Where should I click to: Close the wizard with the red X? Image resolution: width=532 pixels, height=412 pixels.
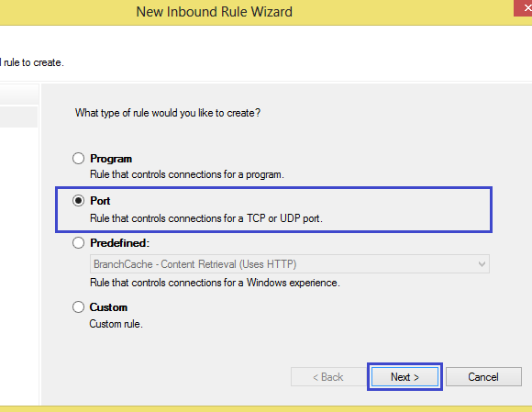(x=524, y=8)
